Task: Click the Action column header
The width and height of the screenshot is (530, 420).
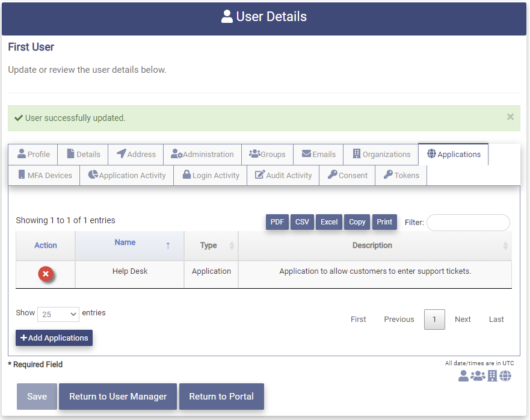Action: tap(45, 246)
